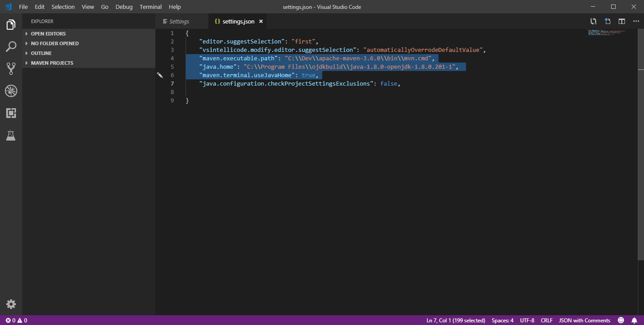
Task: Open the Explorer view in activity bar
Action: [11, 25]
